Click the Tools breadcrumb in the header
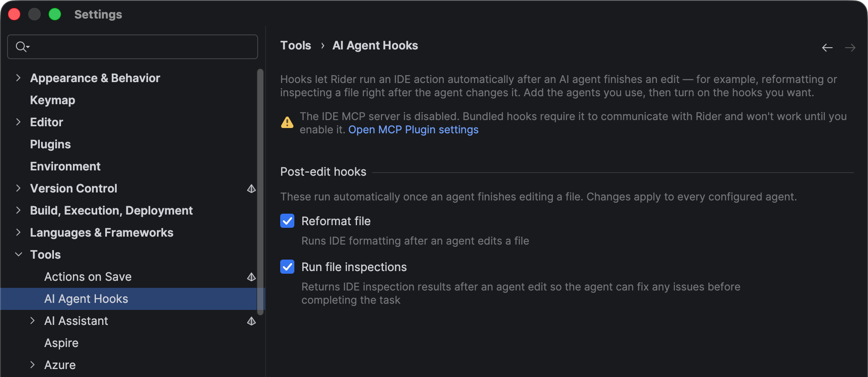868x377 pixels. (x=296, y=45)
